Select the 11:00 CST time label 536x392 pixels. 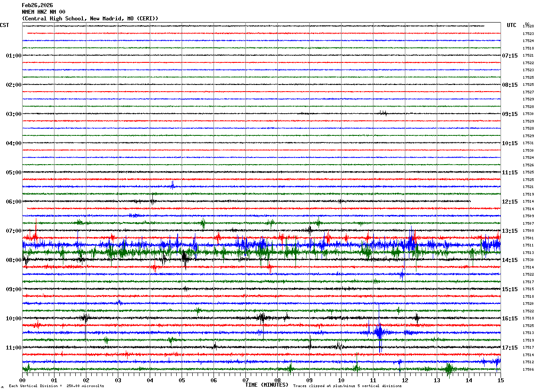tap(14, 348)
